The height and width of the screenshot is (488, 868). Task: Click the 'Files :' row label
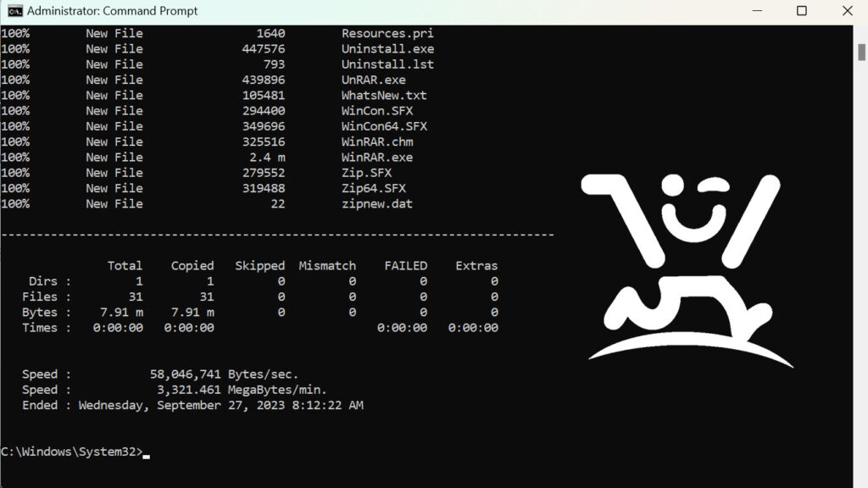point(47,297)
